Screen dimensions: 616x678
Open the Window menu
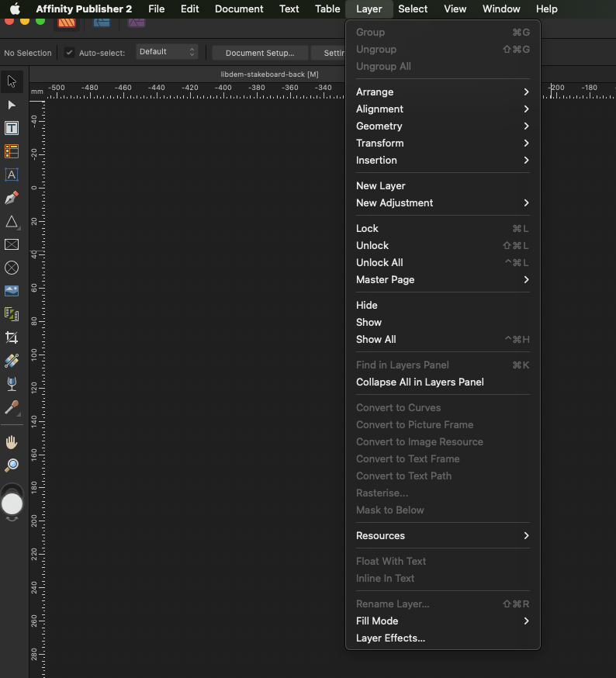point(501,9)
